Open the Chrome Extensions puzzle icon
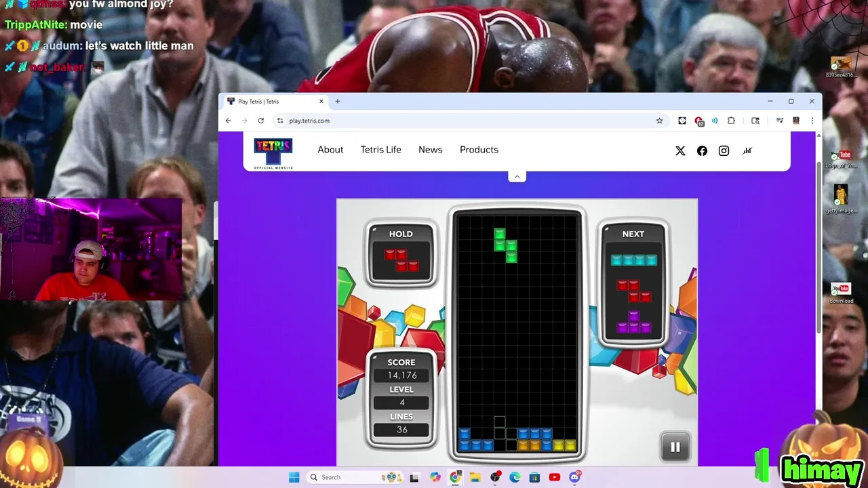 (731, 121)
